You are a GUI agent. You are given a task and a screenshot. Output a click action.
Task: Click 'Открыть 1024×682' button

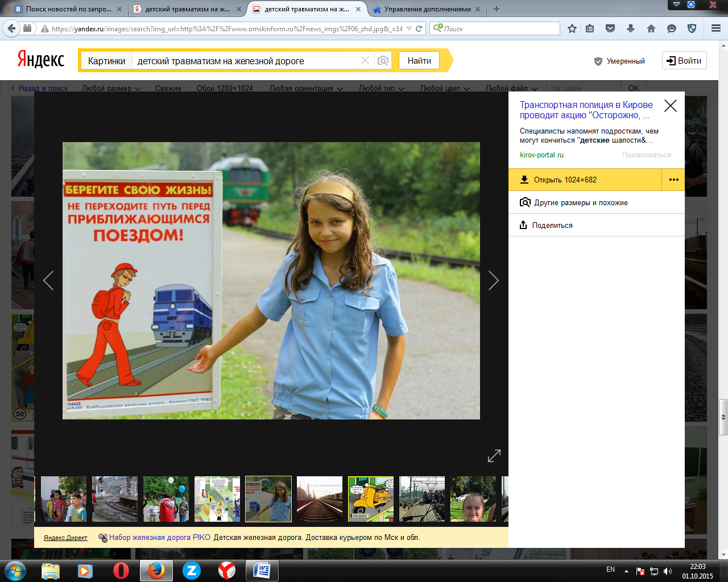[585, 180]
